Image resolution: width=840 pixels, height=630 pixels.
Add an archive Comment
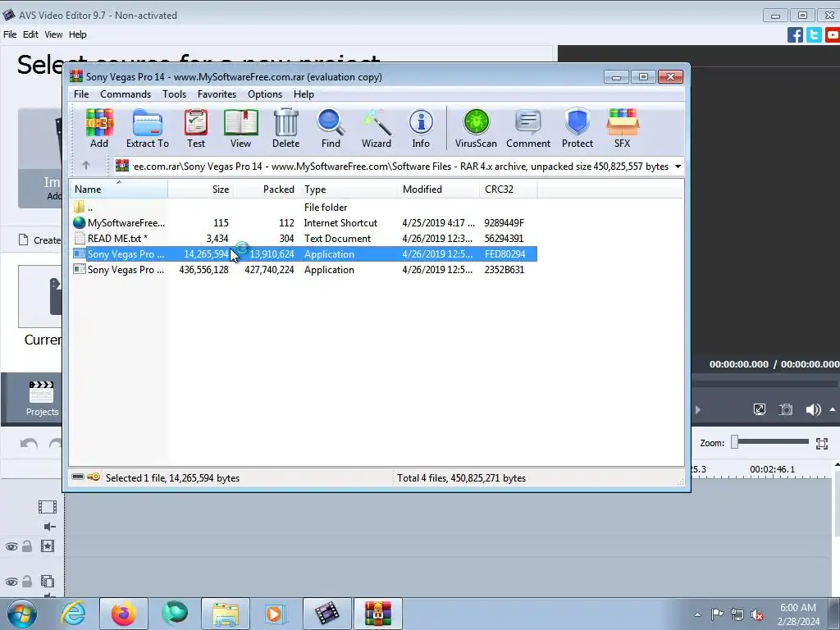(x=528, y=129)
